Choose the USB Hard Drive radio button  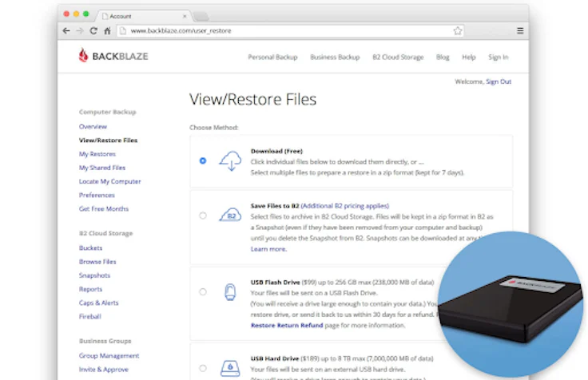(203, 368)
